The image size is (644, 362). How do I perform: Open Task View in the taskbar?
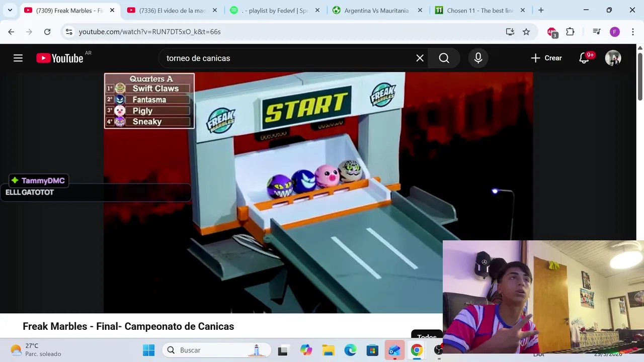click(x=283, y=350)
